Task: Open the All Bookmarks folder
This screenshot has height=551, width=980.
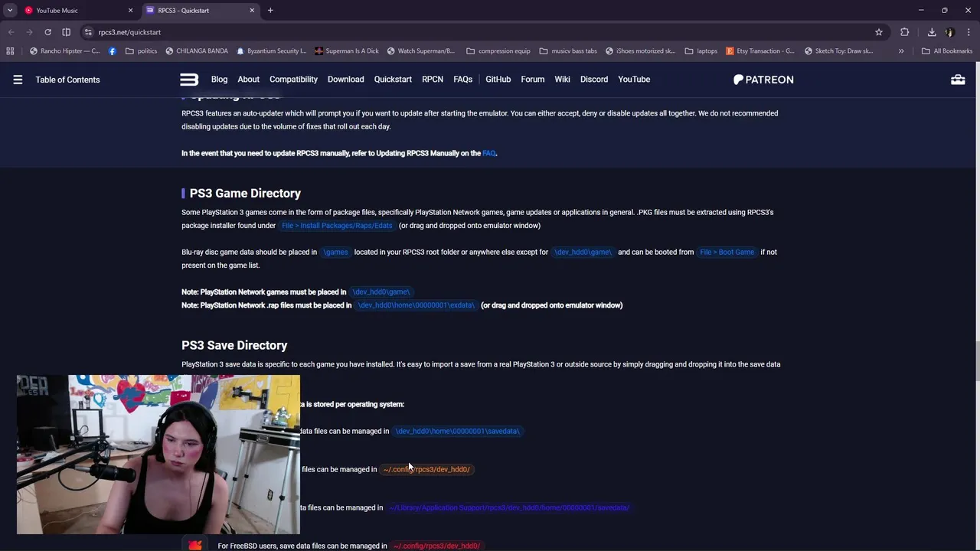Action: click(947, 51)
